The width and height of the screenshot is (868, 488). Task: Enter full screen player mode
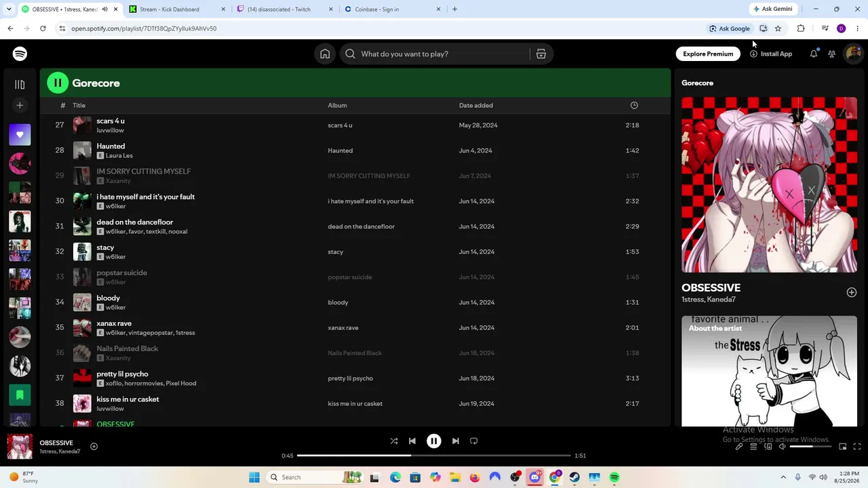tap(857, 447)
